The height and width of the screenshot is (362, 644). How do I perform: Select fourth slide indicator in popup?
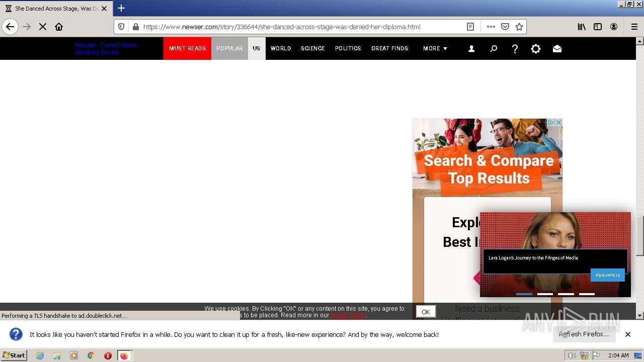pyautogui.click(x=587, y=294)
